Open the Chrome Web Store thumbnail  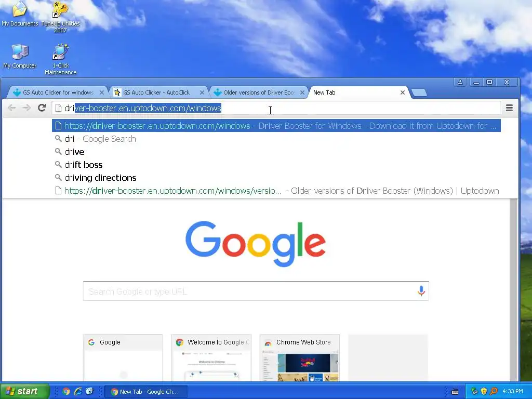tap(300, 358)
